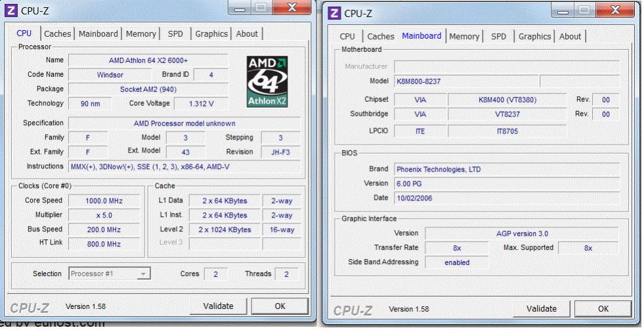Open Graphics tab in left window
Screen dimensions: 644x330
(211, 34)
